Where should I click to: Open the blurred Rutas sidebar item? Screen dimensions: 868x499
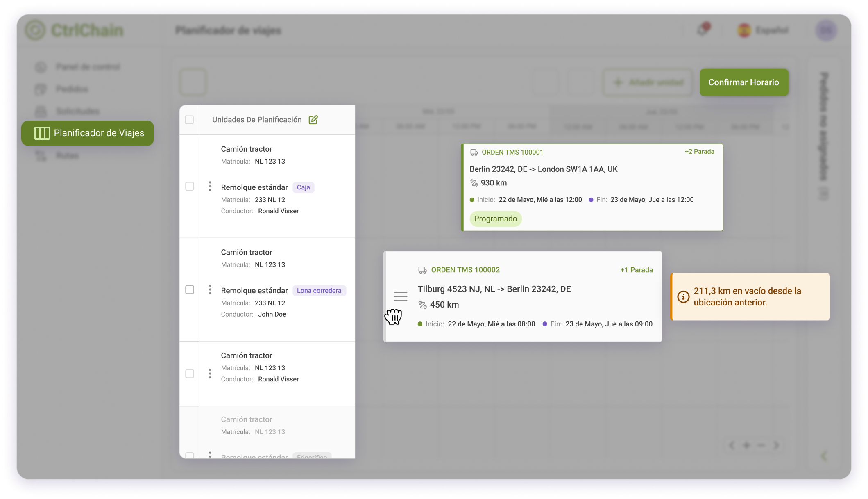pyautogui.click(x=57, y=155)
